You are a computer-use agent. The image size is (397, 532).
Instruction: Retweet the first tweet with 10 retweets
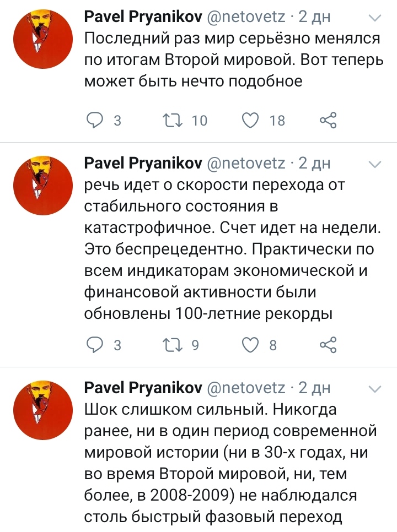pos(173,121)
